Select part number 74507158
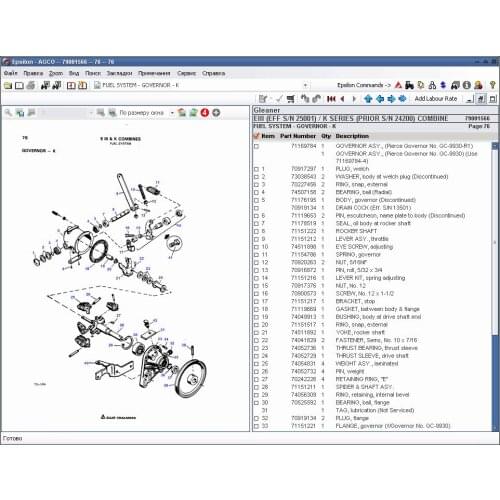The height and width of the screenshot is (500, 500). [x=303, y=193]
